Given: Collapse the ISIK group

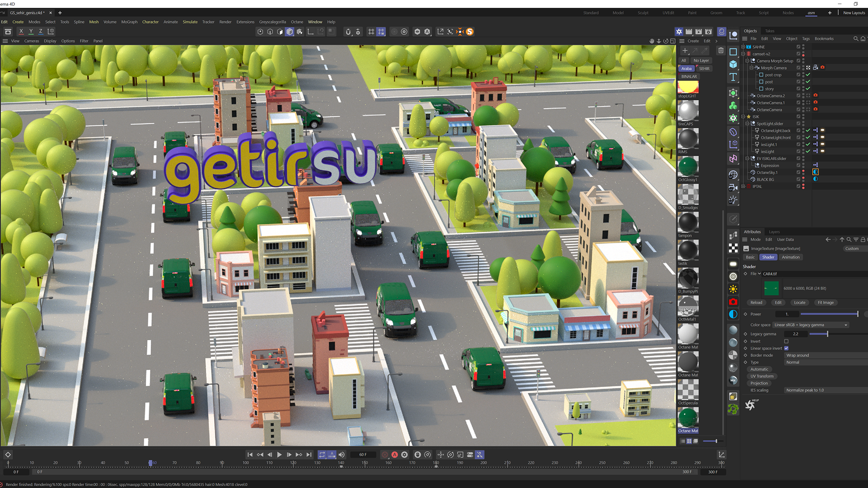Looking at the screenshot, I should (743, 117).
